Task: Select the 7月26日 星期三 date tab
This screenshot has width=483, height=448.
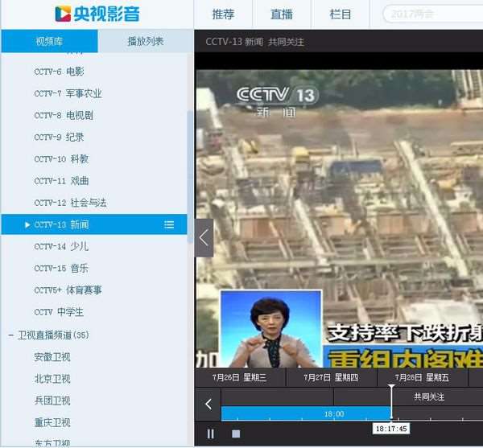Action: (240, 377)
